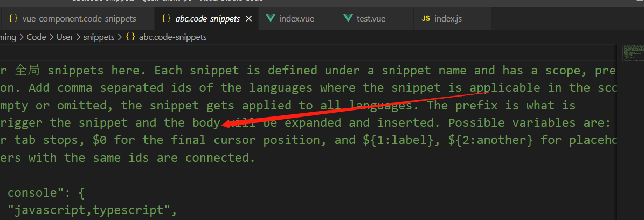
Task: Switch to the index.js tab
Action: click(452, 19)
